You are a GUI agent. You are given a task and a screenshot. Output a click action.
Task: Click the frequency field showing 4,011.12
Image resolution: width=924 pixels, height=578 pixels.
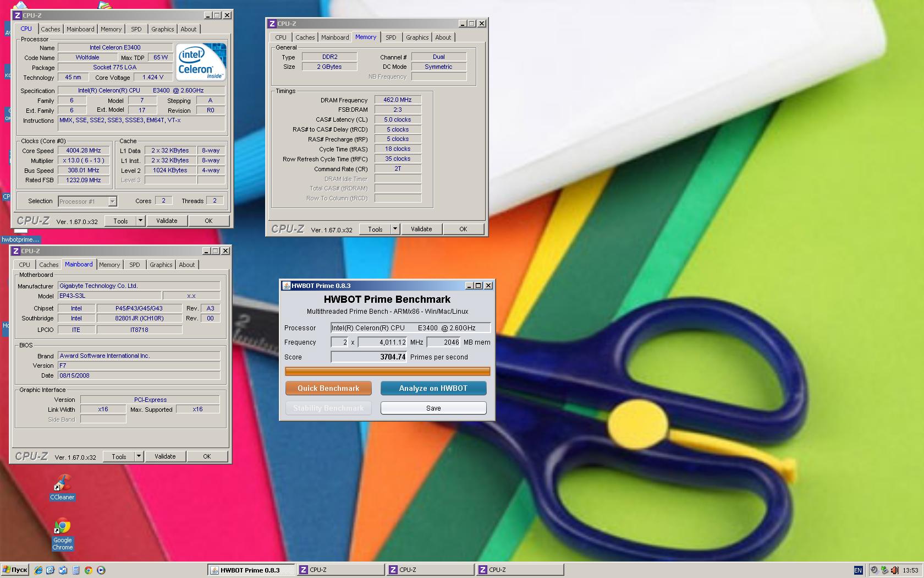(382, 342)
